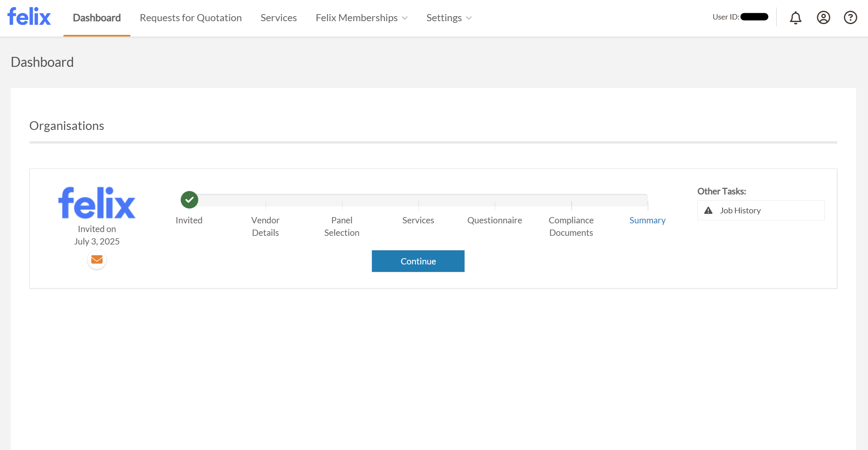Click the onboarding progress bar

418,200
